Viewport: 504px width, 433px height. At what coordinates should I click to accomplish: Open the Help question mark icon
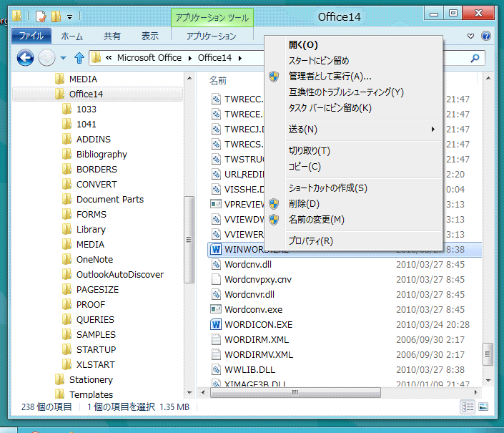[485, 36]
